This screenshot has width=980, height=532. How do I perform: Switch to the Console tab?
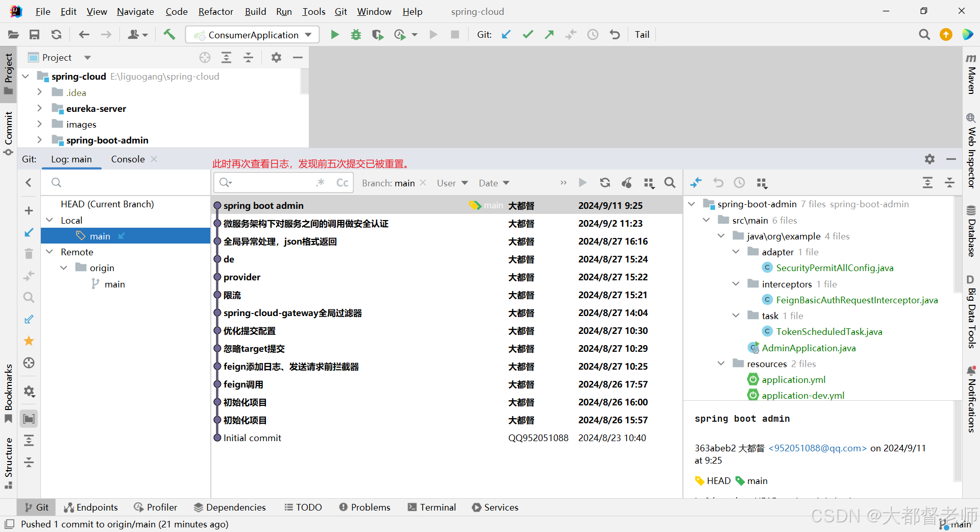click(x=128, y=159)
